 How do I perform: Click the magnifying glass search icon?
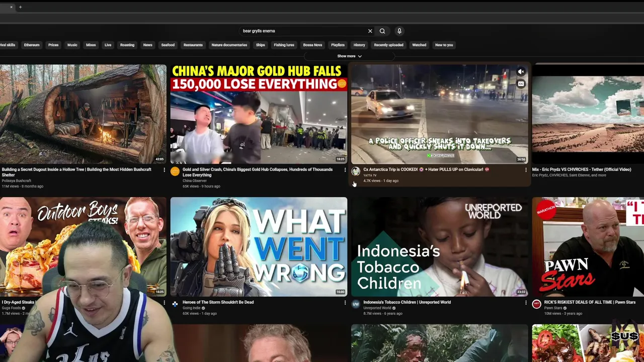(x=382, y=31)
